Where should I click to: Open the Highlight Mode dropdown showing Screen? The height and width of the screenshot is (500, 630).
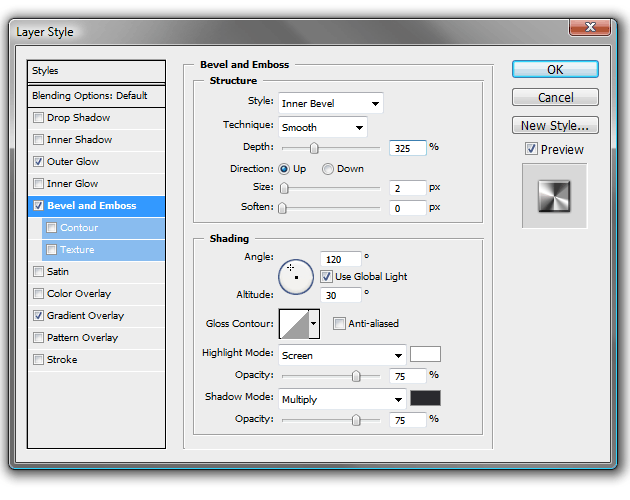tap(342, 355)
